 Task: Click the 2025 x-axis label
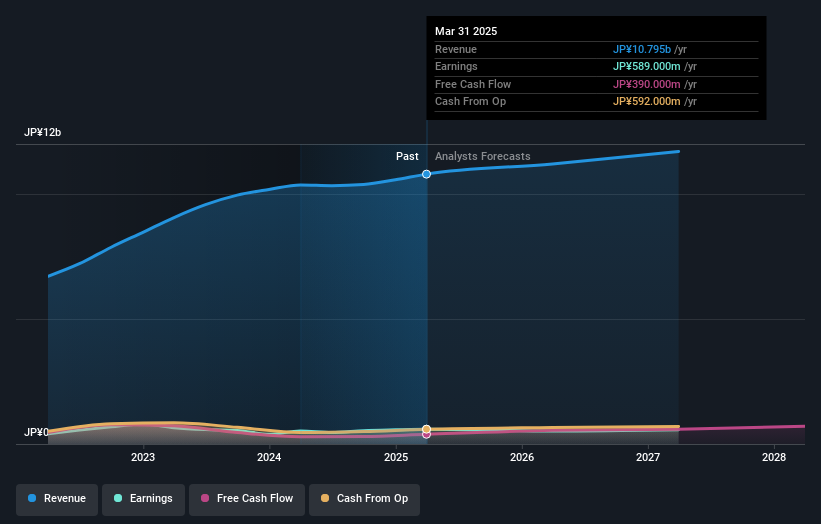coord(396,458)
